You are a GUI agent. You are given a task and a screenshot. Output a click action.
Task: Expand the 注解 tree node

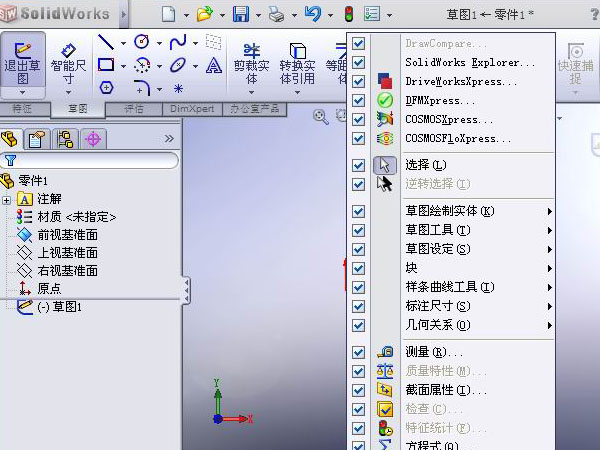tap(6, 200)
